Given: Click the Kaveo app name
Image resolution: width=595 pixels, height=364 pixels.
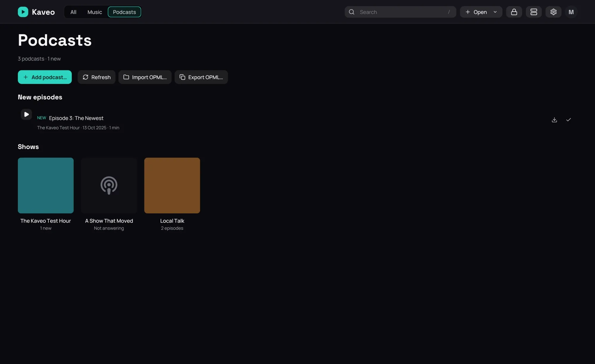Looking at the screenshot, I should 43,12.
